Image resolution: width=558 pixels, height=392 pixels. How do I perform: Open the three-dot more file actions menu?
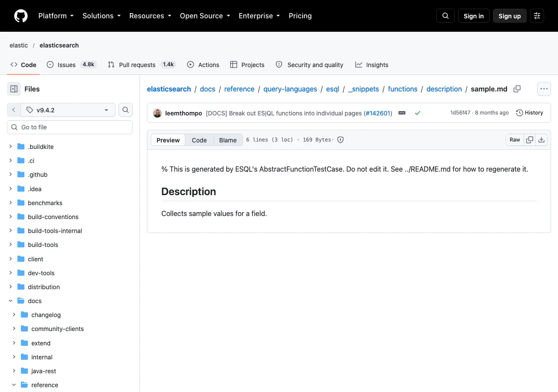click(544, 89)
